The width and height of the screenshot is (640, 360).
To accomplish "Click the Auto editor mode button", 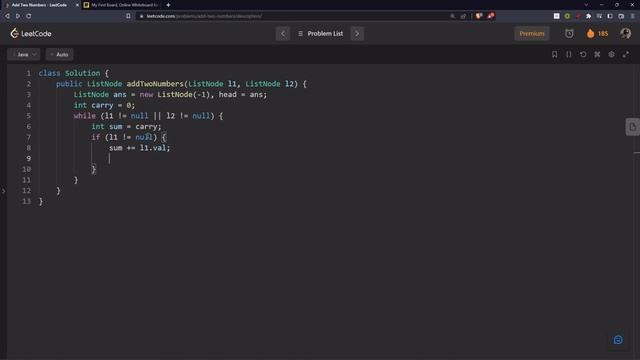I will (x=60, y=54).
